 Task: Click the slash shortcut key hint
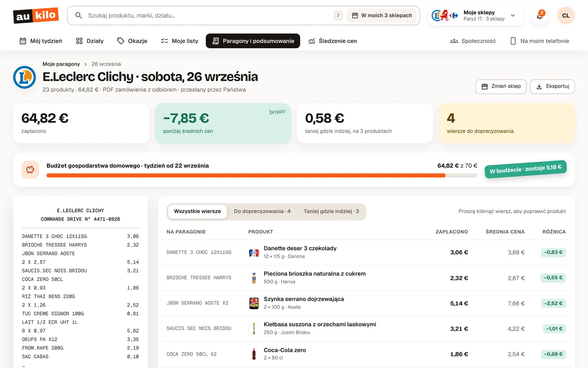pos(338,15)
